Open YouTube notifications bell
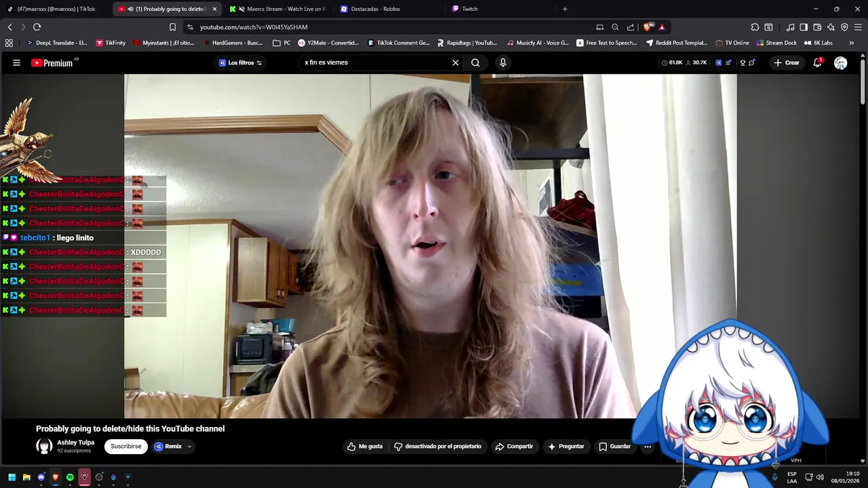The height and width of the screenshot is (488, 868). 818,62
